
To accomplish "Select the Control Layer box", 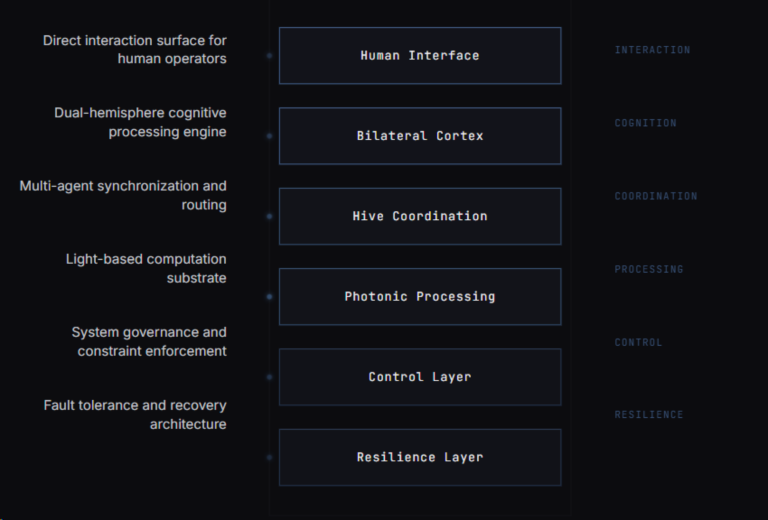I will tap(419, 377).
